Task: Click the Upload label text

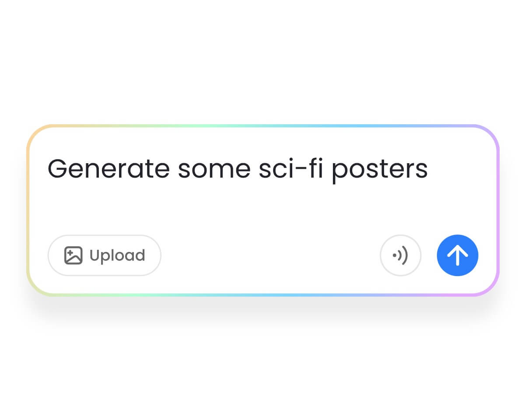Action: (116, 255)
